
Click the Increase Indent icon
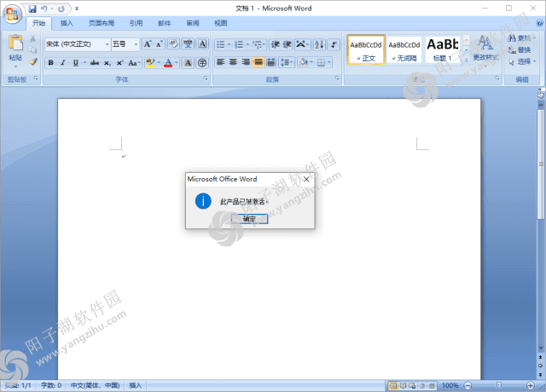(x=288, y=44)
